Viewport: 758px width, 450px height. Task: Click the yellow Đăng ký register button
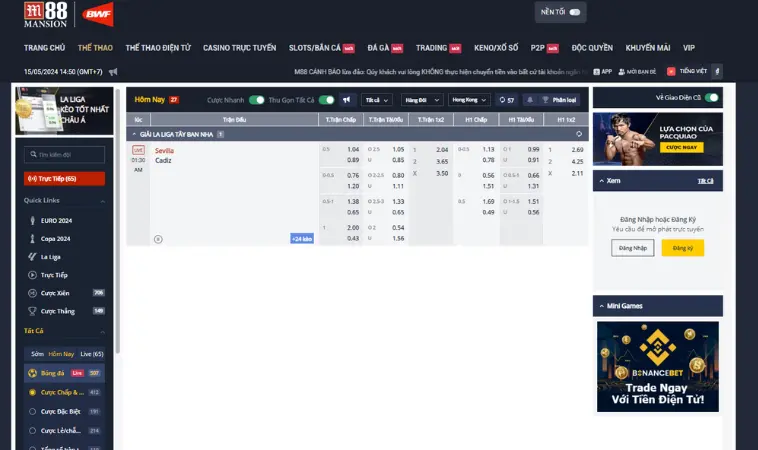(x=682, y=247)
